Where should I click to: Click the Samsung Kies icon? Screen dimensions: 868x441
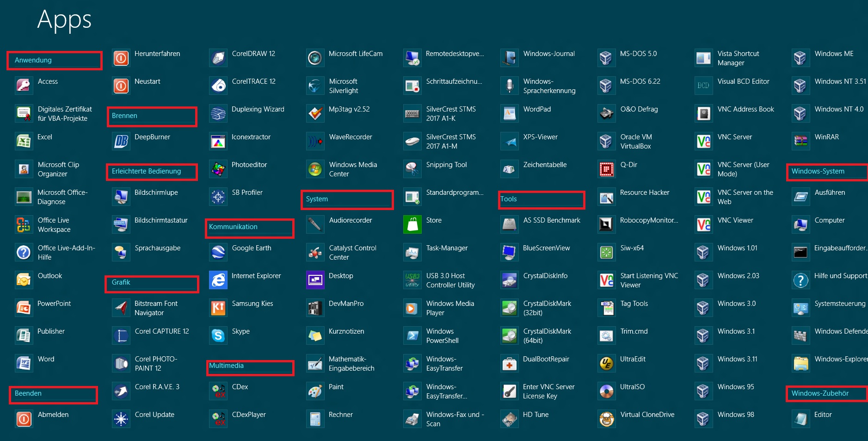[x=218, y=308]
